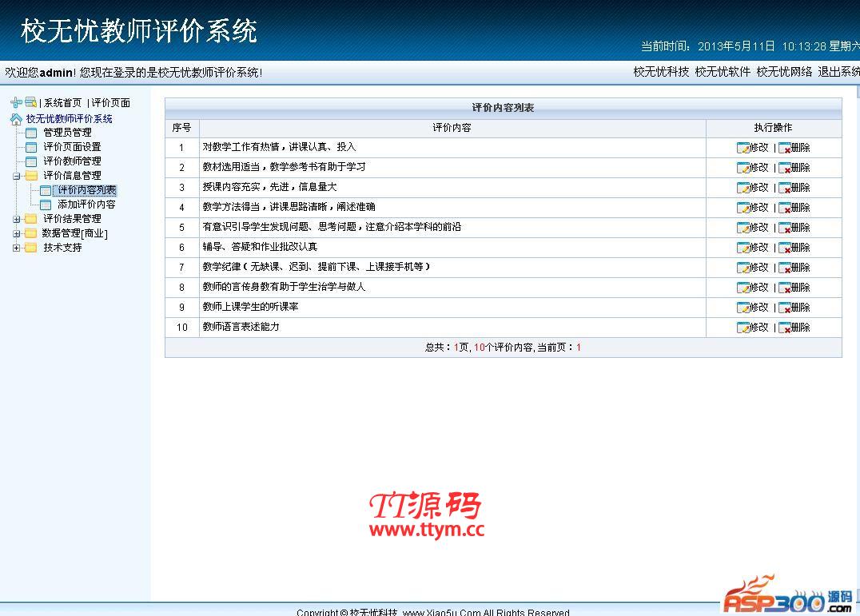Viewport: 860px width, 616px height.
Task: Expand the 数据管理[商业] tree node
Action: 17,233
